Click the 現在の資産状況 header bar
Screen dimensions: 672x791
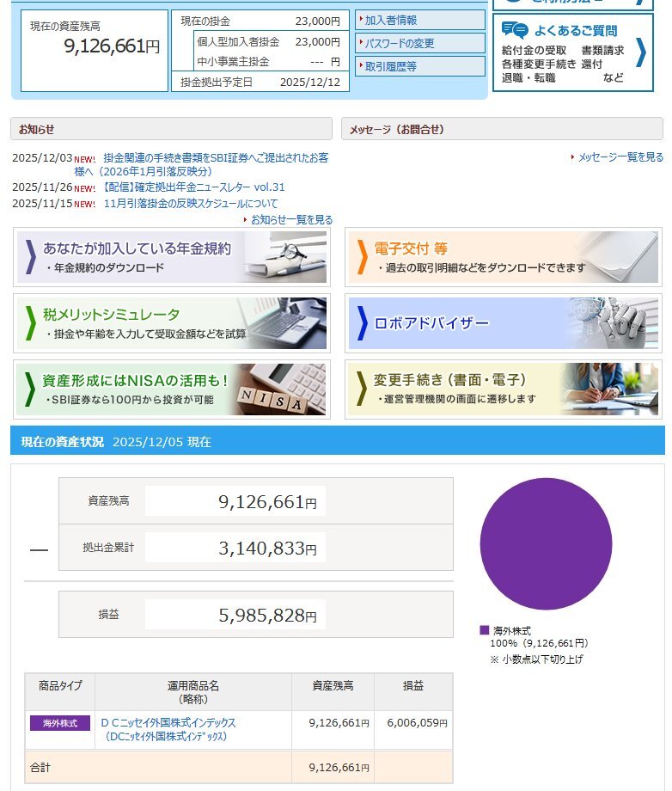click(337, 441)
